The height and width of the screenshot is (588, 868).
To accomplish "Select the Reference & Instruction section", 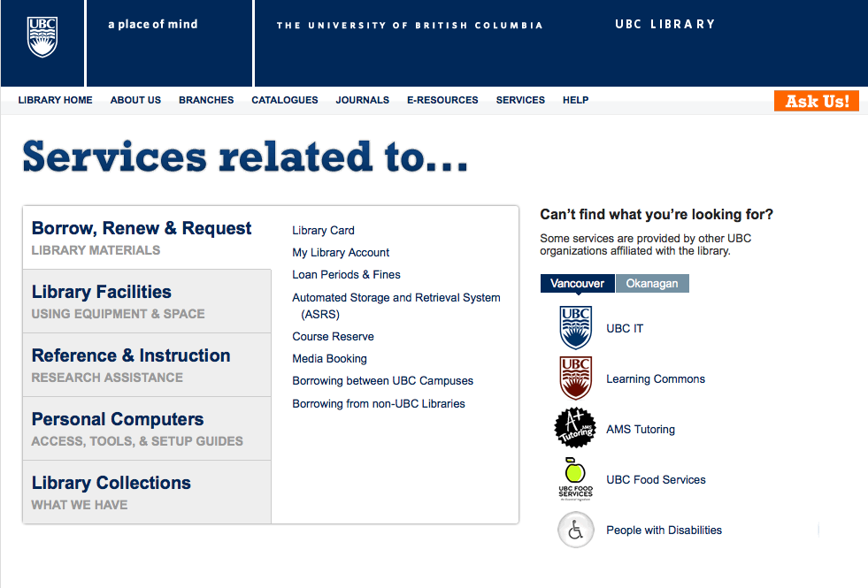I will [147, 365].
